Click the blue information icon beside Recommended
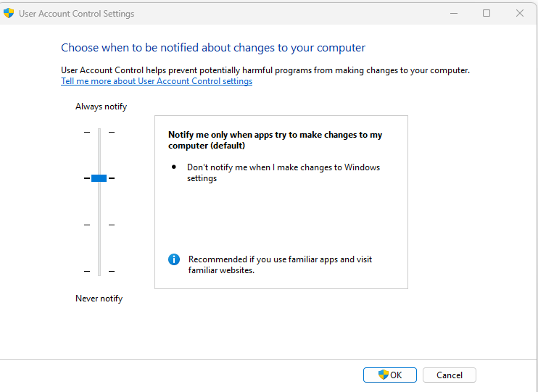Screen dimensions: 538x392 [x=174, y=259]
